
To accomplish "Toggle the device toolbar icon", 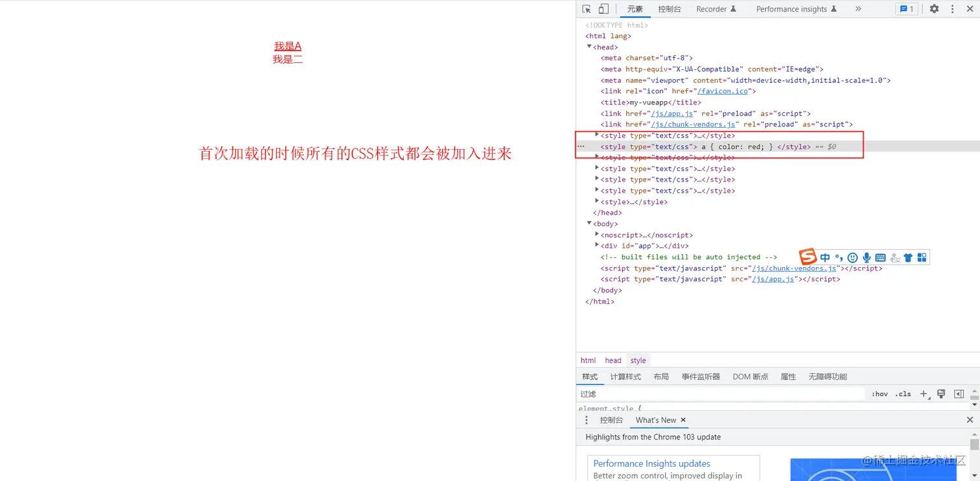I will (603, 9).
